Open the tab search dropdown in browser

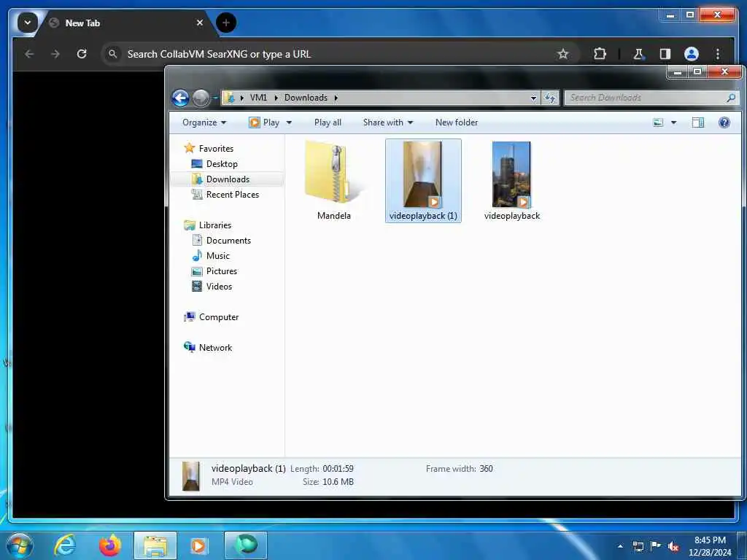(28, 23)
